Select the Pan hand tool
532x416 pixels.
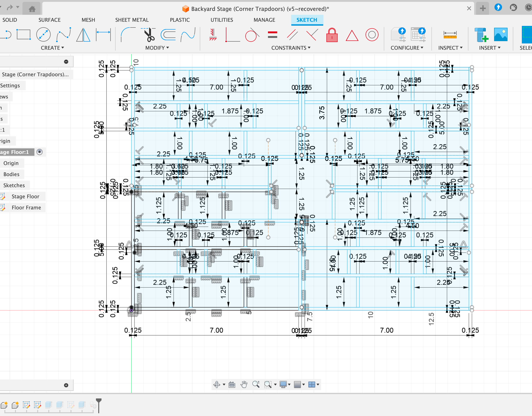(x=244, y=384)
